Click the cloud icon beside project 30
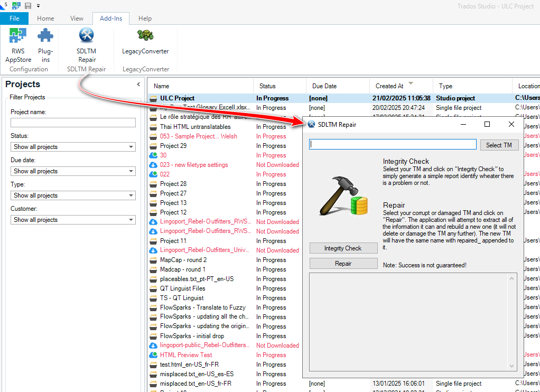 coord(153,155)
